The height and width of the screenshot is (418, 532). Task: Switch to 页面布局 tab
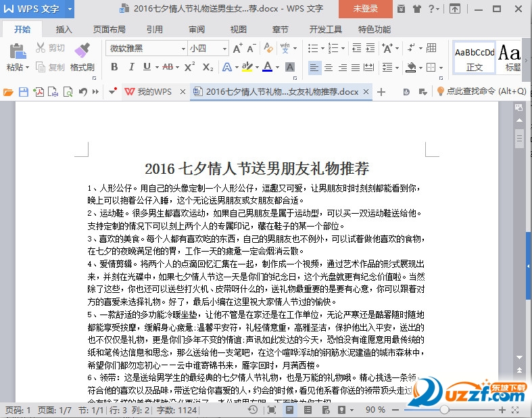click(x=110, y=30)
